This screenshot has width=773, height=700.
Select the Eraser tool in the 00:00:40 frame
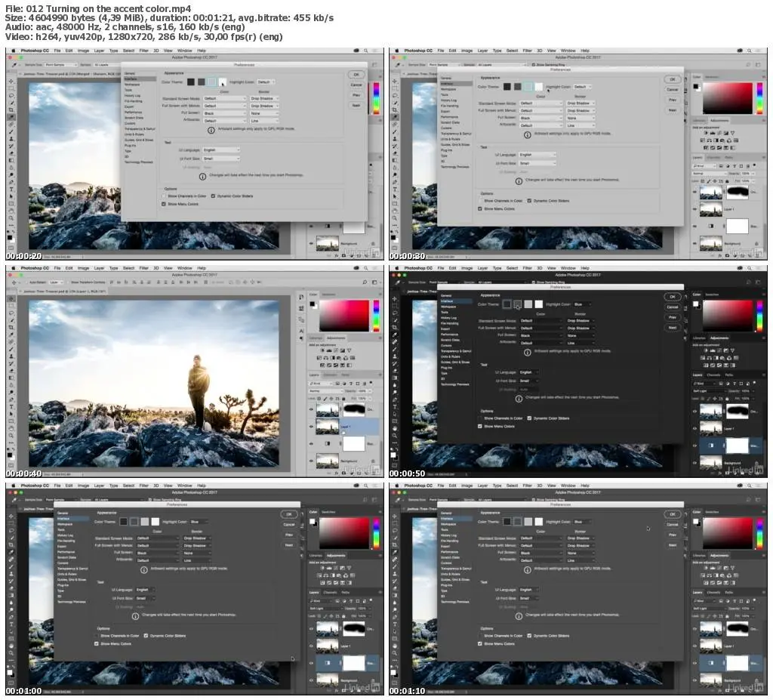(11, 371)
